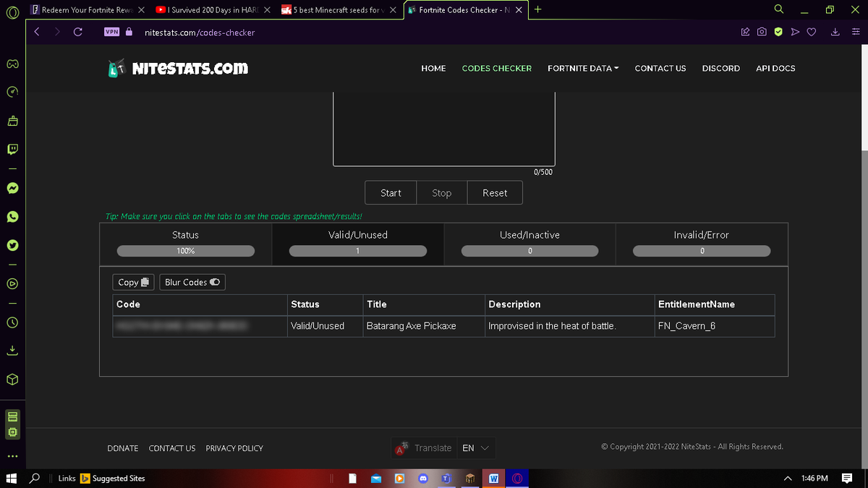Open RAM limiter icon in sidebar

12,417
